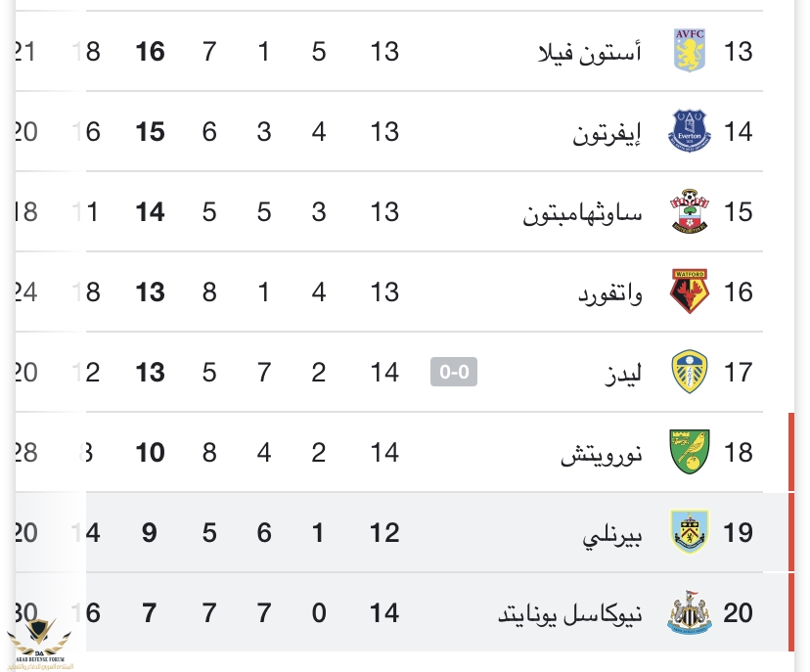This screenshot has height=672, width=810.
Task: Click the Leeds club crest
Action: click(x=690, y=372)
